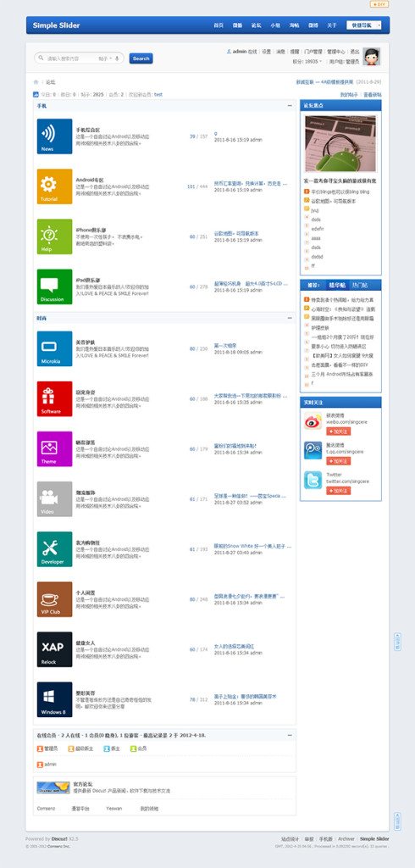Click the orange DIY button at top
The width and height of the screenshot is (415, 868).
[379, 4]
